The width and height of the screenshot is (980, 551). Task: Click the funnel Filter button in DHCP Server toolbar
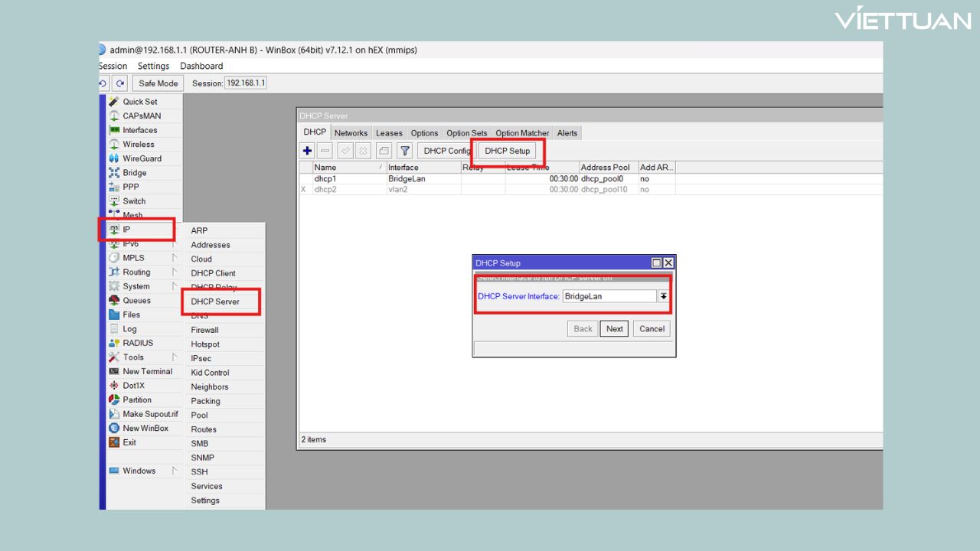pyautogui.click(x=405, y=151)
